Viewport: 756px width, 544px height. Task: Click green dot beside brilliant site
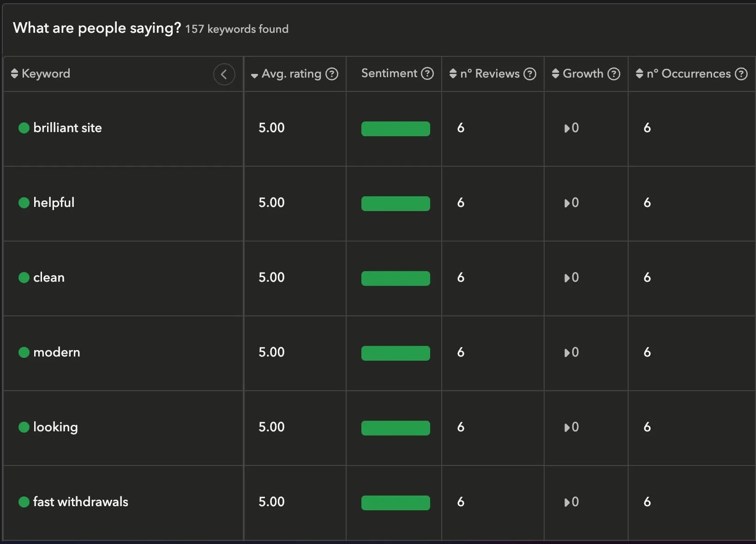pyautogui.click(x=24, y=128)
